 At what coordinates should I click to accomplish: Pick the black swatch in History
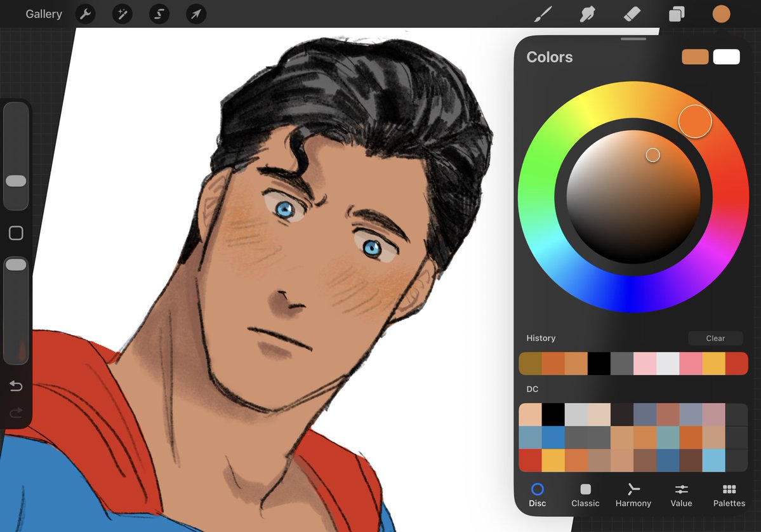[x=599, y=364]
